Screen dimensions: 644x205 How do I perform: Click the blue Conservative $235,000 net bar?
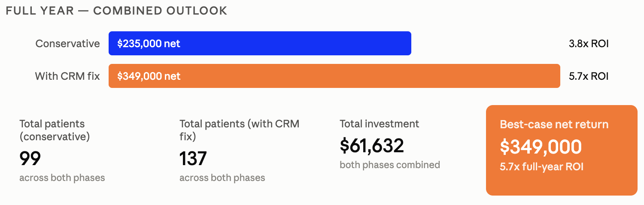(x=260, y=43)
